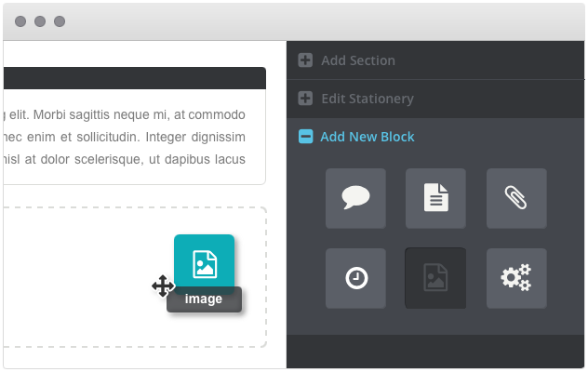Click the middle gray window circle button

point(40,20)
